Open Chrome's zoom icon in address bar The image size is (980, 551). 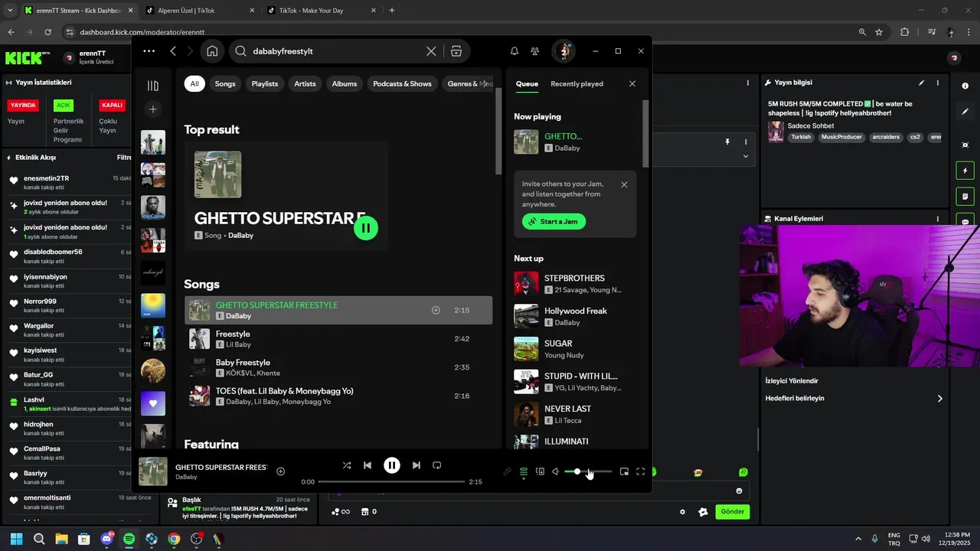(x=862, y=32)
